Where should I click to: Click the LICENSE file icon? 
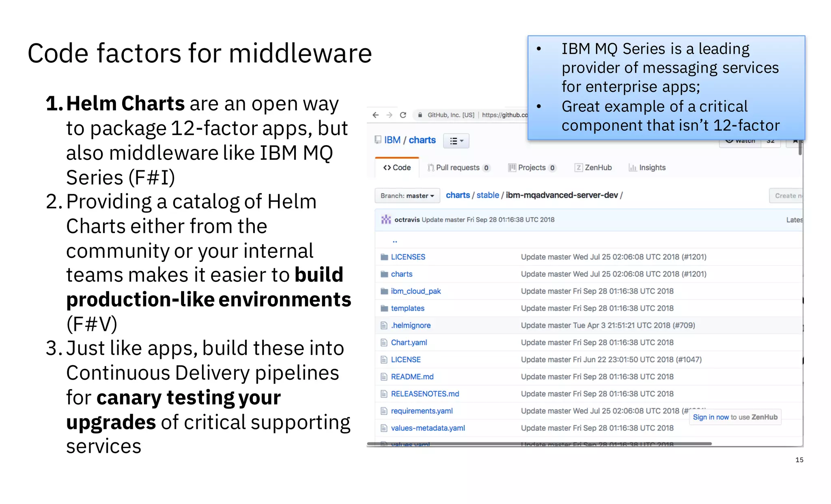pos(384,360)
